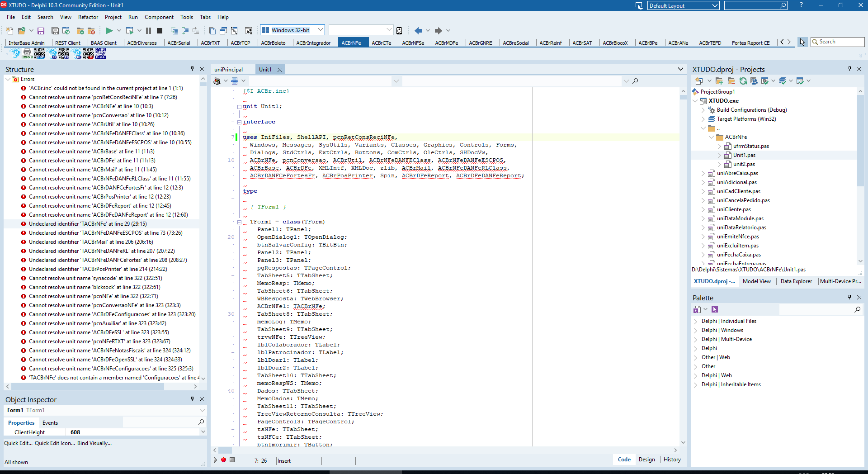Click remove folder icon in Projects panel
Screen dimensions: 868x474
(x=731, y=81)
